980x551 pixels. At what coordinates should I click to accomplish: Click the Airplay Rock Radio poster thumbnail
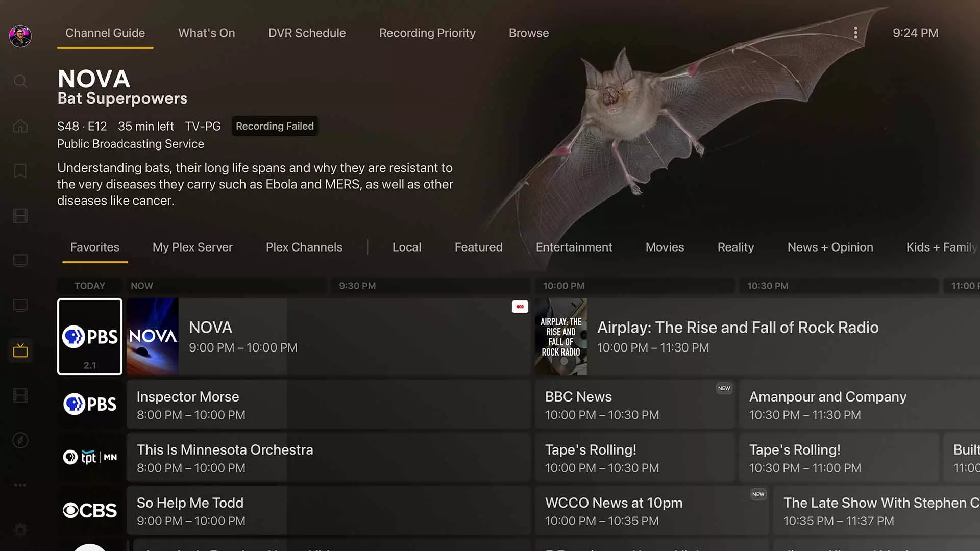tap(561, 337)
